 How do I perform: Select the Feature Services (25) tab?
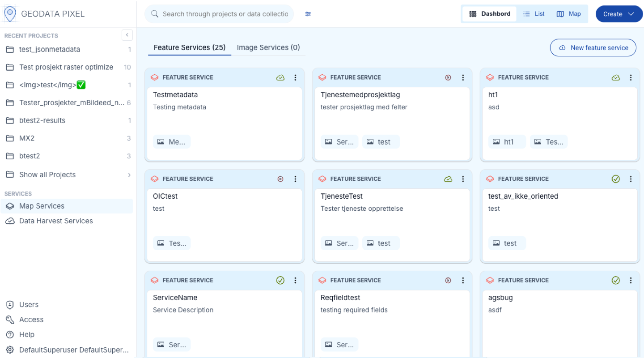pos(190,47)
